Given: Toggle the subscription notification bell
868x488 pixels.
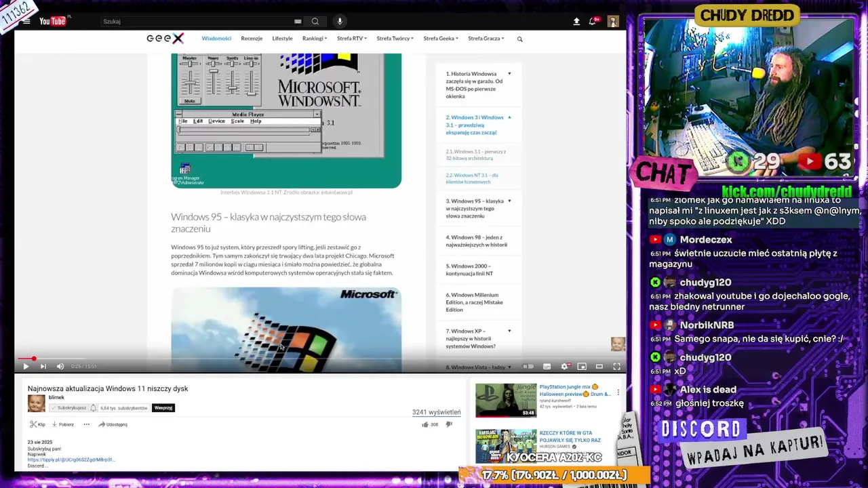Looking at the screenshot, I should pos(93,408).
